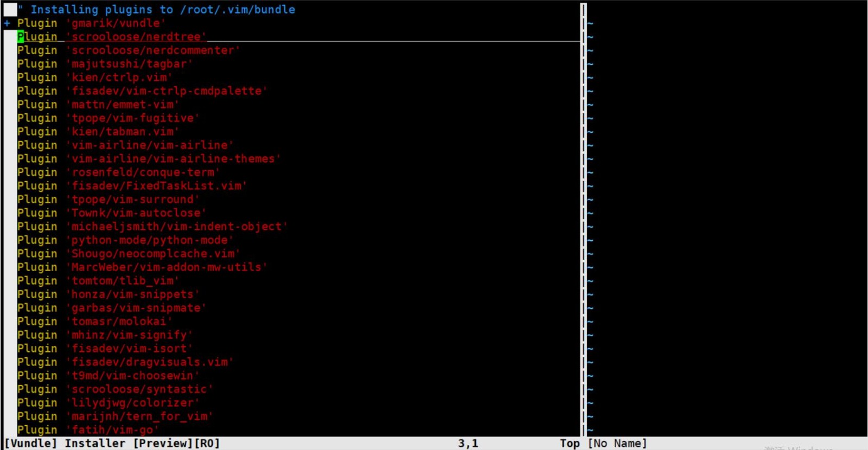This screenshot has width=868, height=450.
Task: Click the 'python-mode/python-mode' plugin entry
Action: coord(125,240)
